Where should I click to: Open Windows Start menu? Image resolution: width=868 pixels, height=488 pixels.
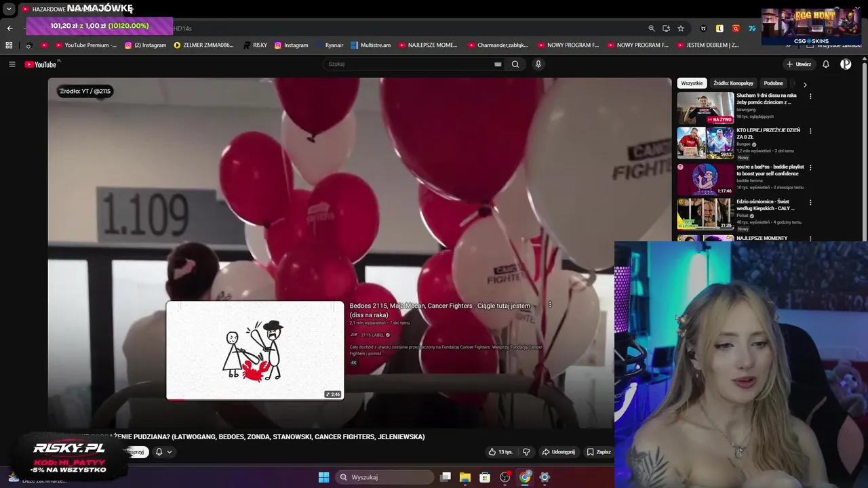(323, 477)
